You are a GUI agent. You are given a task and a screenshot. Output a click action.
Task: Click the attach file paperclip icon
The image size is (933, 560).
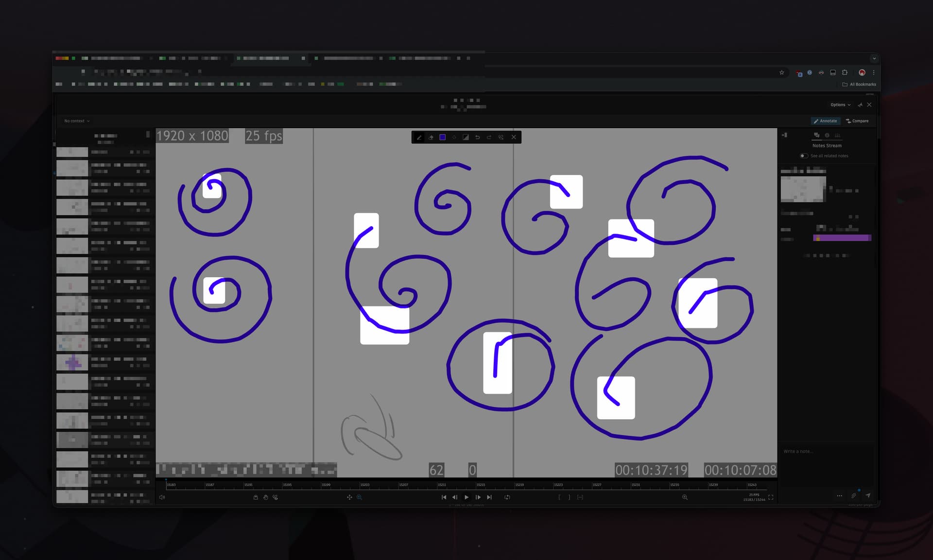(x=853, y=495)
